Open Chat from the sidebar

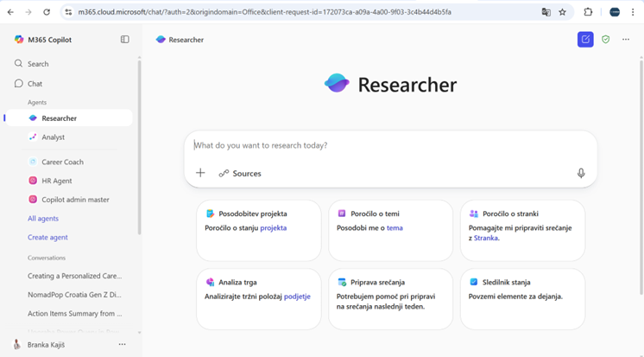click(x=35, y=84)
